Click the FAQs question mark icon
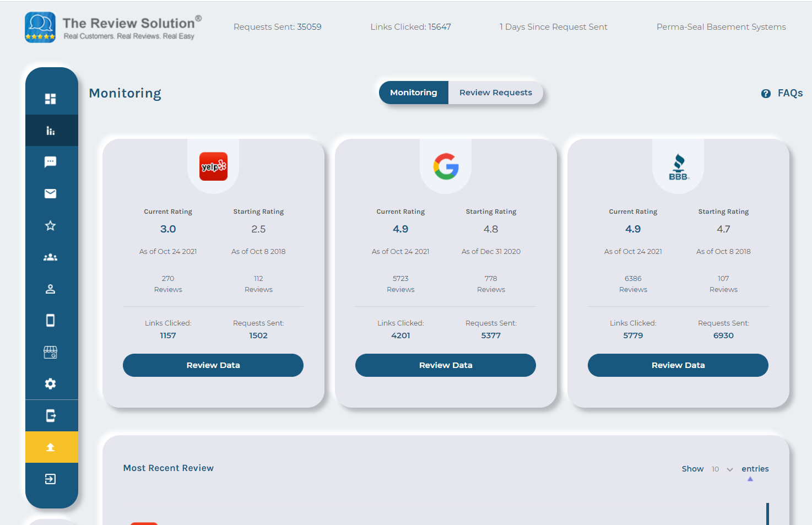This screenshot has height=525, width=812. [x=766, y=94]
